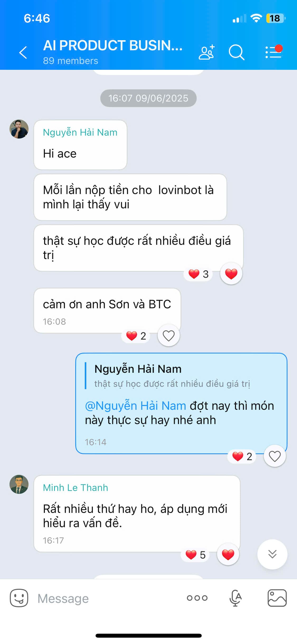The image size is (297, 644).
Task: Open the sticker emoji picker
Action: click(19, 598)
